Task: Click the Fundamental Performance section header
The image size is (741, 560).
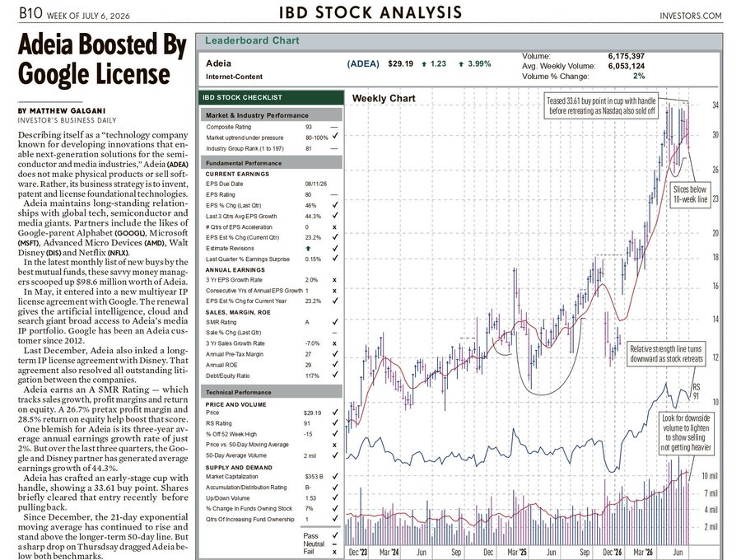Action: pyautogui.click(x=271, y=163)
